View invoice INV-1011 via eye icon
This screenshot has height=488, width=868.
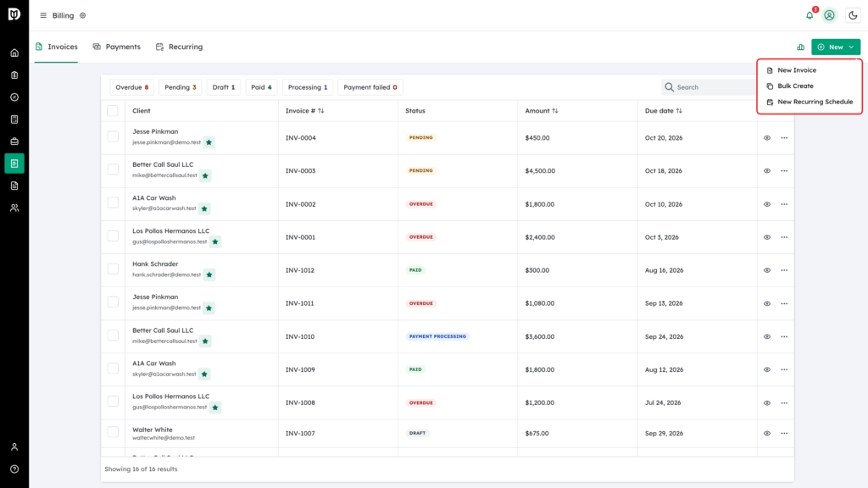coord(767,304)
